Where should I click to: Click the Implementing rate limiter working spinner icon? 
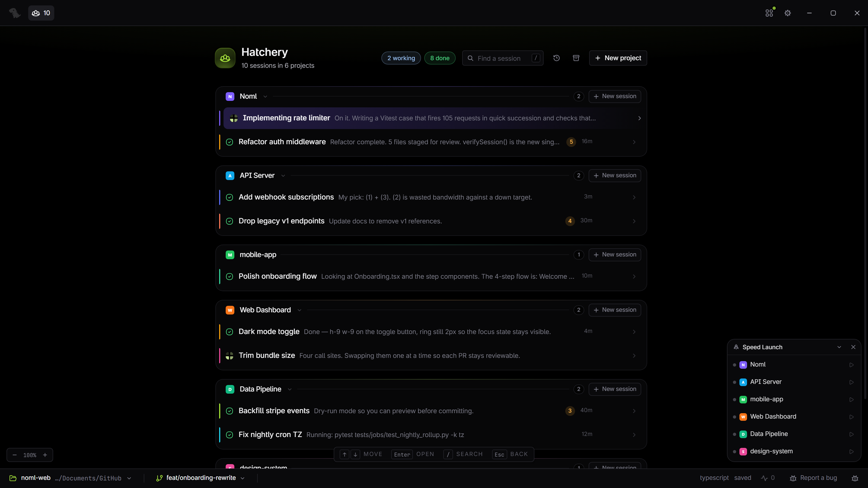click(x=234, y=118)
